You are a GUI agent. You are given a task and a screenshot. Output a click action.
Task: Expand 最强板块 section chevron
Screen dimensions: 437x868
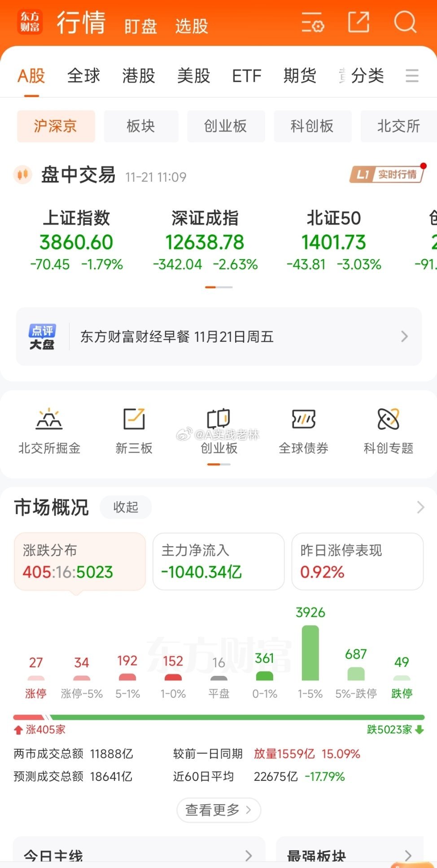408,856
